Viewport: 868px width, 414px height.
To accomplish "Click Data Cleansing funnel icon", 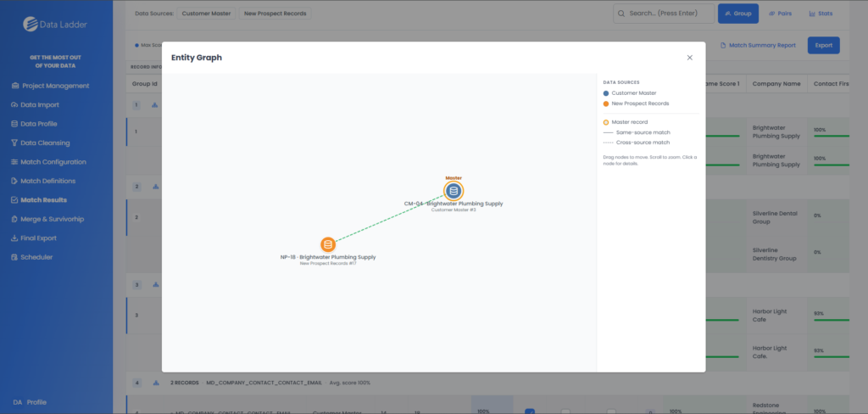I will point(14,143).
